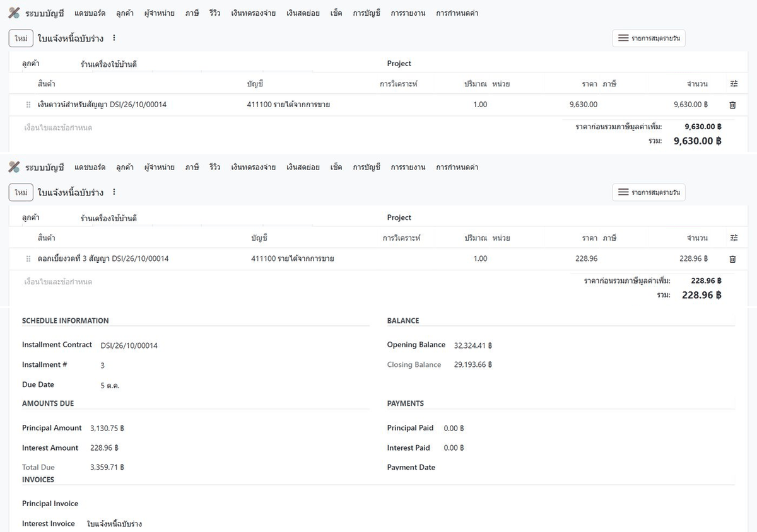Screen dimensions: 757x532
Task: Delete the ดอกเบี้ยงวดที่ 3 invoice line
Action: pos(732,259)
